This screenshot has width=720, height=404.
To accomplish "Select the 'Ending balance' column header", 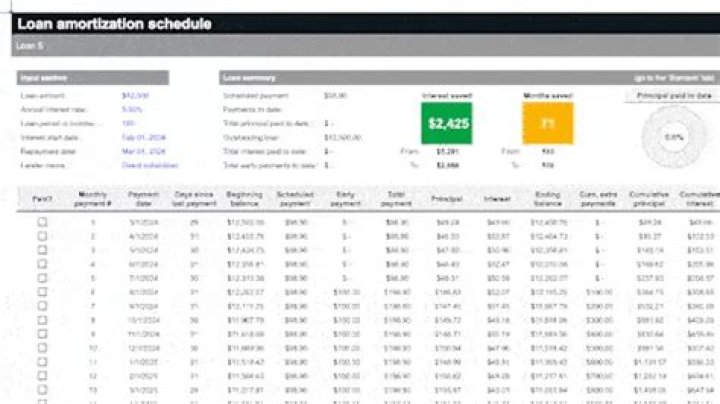I will click(x=547, y=198).
